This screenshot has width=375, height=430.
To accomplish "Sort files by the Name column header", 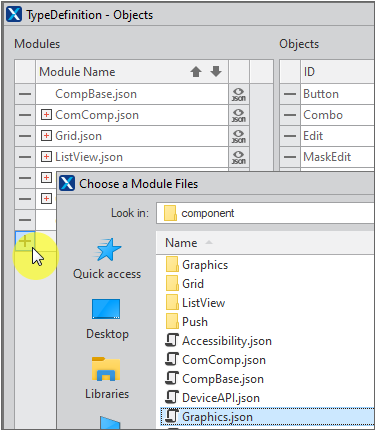I will 181,243.
